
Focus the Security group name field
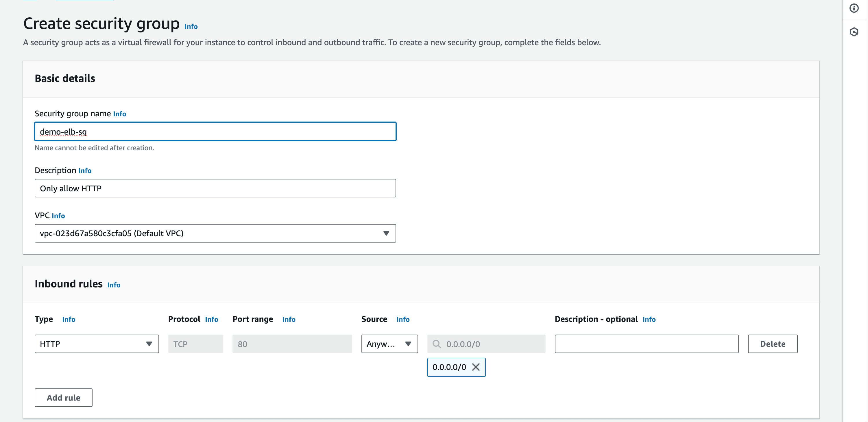[215, 132]
